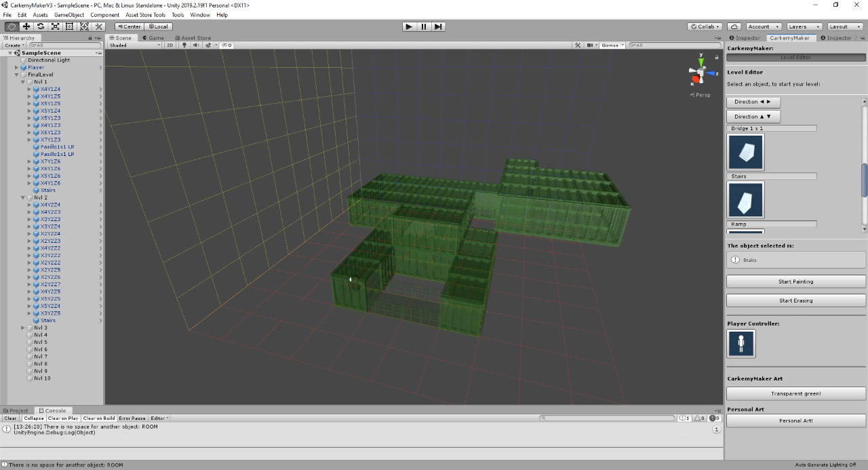The image size is (868, 470).
Task: Click the Player Controller icon
Action: (741, 344)
